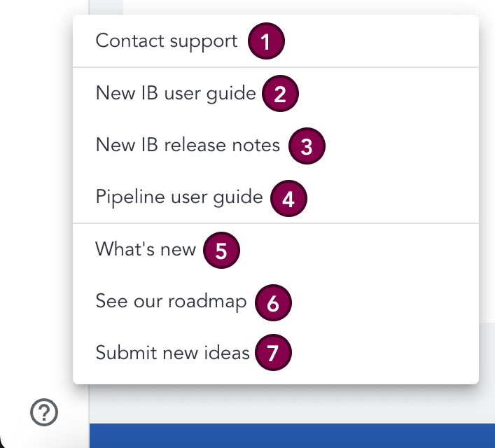
Task: Select See our roadmap
Action: coord(171,302)
